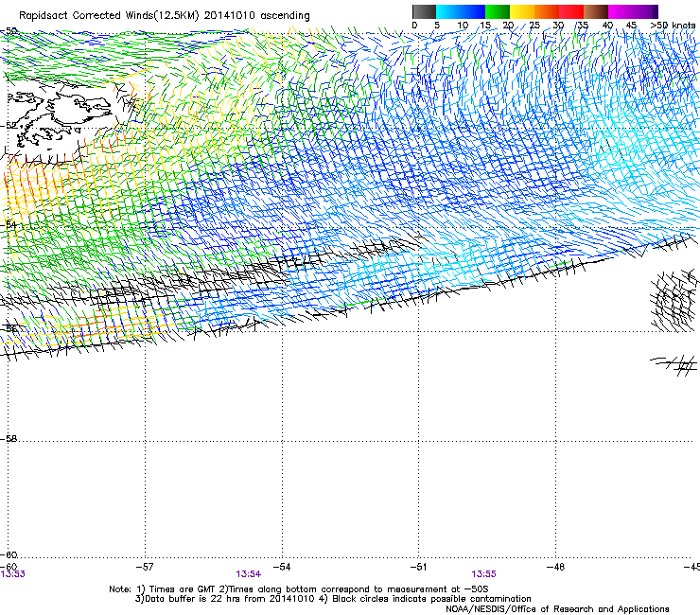Click the gray 0-5 knots color swatch
The width and height of the screenshot is (700, 615).
(x=424, y=11)
